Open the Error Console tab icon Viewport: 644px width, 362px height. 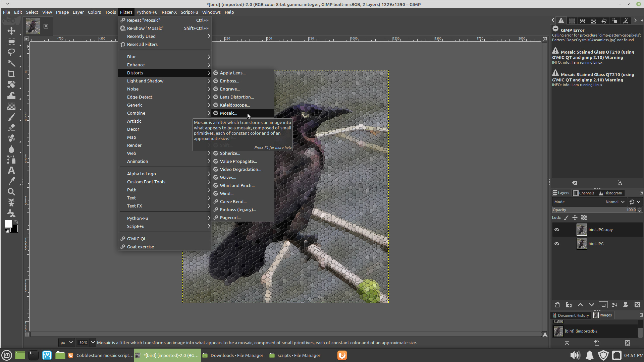click(x=561, y=21)
